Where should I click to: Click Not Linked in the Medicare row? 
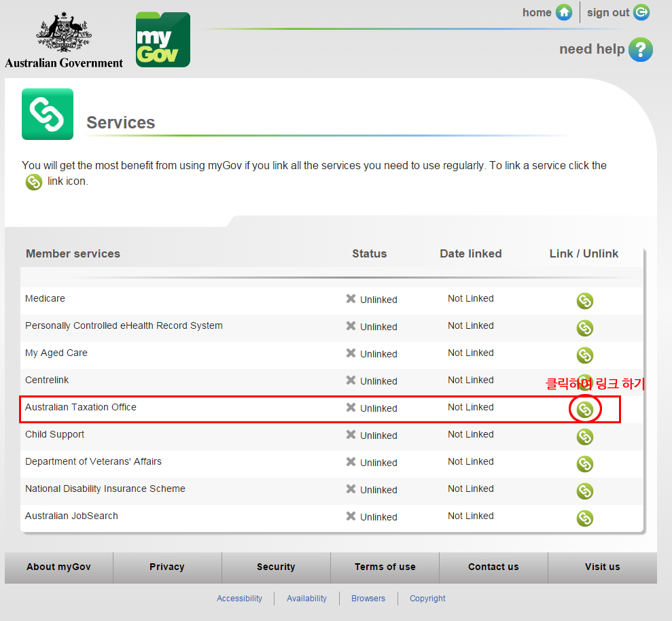click(x=471, y=298)
